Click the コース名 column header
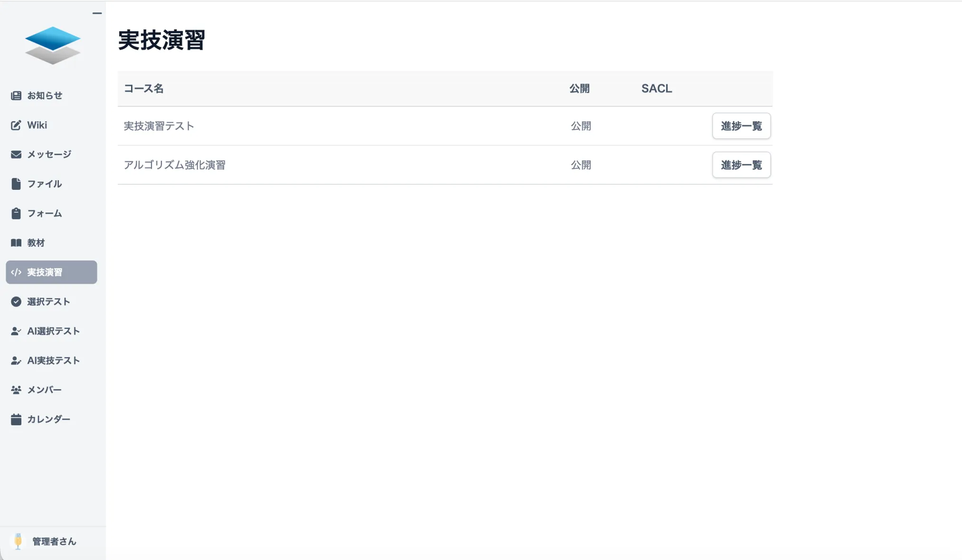 143,89
